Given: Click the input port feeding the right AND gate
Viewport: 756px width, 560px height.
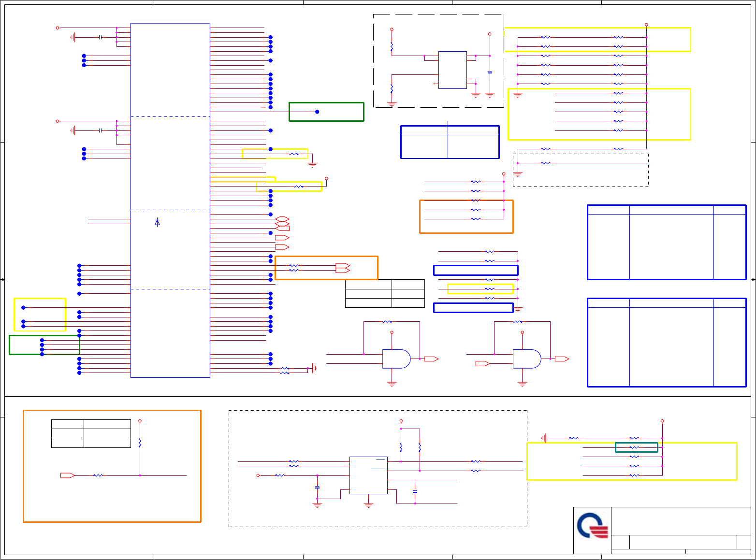Looking at the screenshot, I should (x=483, y=363).
